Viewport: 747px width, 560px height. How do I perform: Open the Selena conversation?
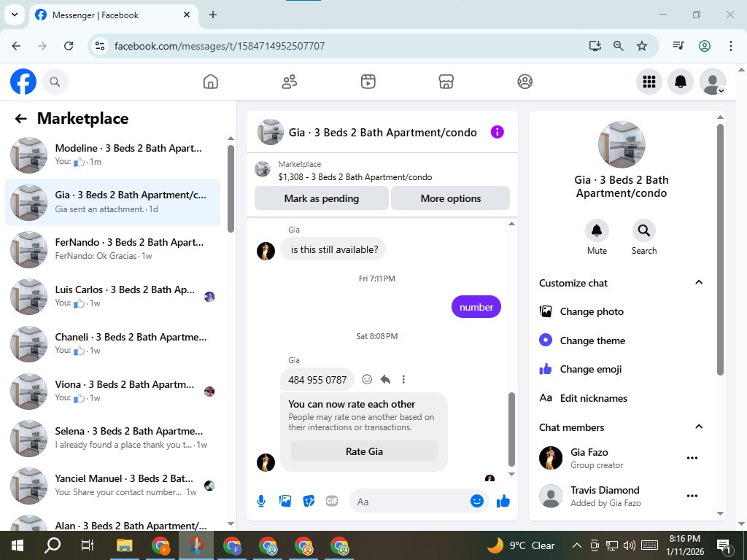[x=113, y=438]
